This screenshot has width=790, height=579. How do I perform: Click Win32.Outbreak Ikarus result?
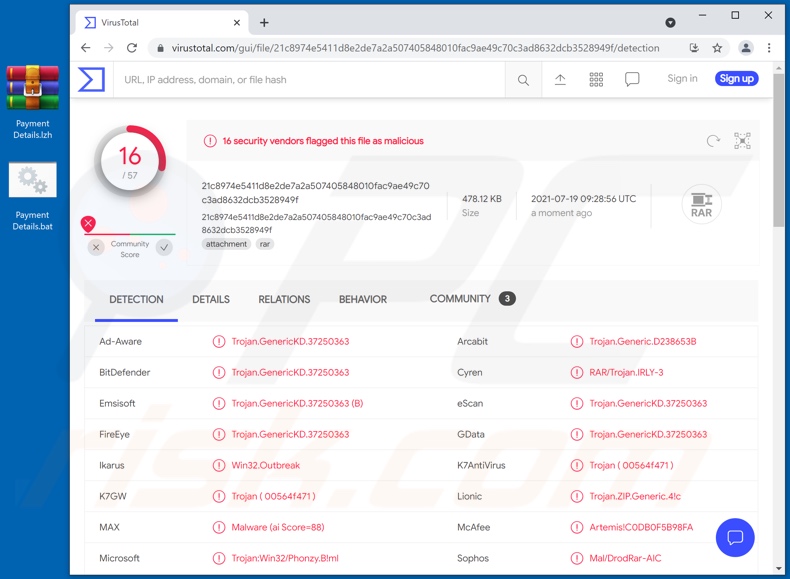pyautogui.click(x=266, y=465)
